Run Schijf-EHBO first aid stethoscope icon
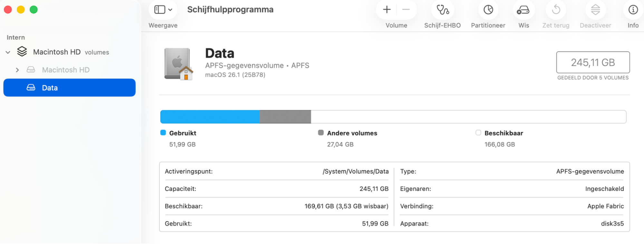 click(443, 10)
